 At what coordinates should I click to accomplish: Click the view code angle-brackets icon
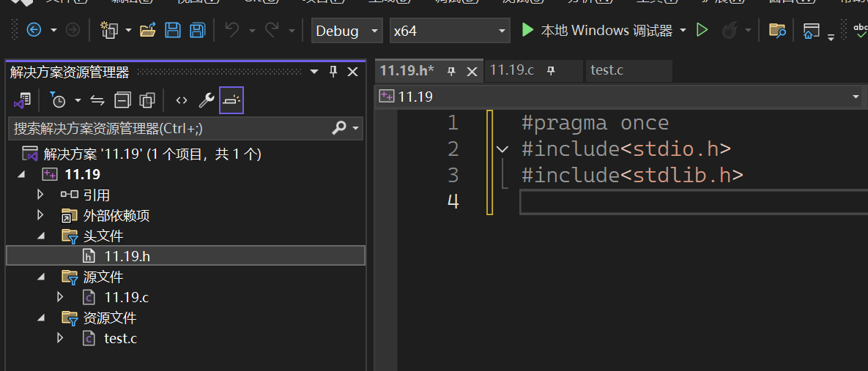[182, 100]
